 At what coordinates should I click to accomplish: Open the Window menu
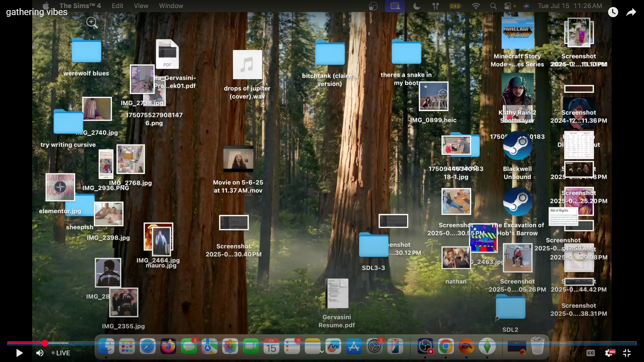[x=171, y=6]
